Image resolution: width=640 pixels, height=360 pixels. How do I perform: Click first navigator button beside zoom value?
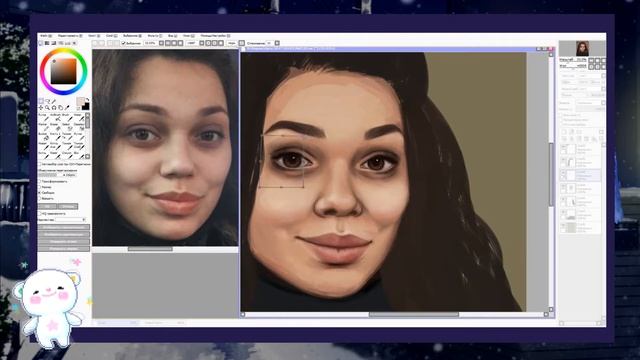[591, 60]
